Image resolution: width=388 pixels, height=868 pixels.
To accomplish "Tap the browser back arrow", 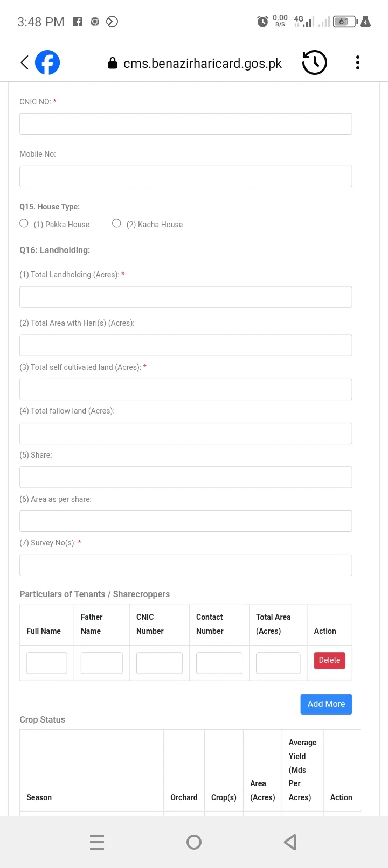I will 24,62.
